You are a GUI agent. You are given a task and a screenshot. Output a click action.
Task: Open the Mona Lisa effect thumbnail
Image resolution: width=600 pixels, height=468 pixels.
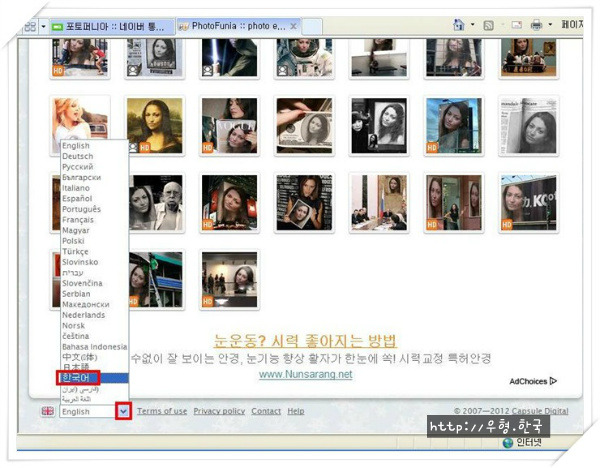pyautogui.click(x=155, y=126)
